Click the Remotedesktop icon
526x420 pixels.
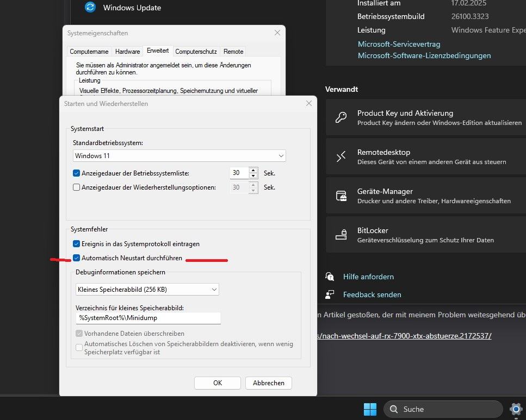pos(341,156)
